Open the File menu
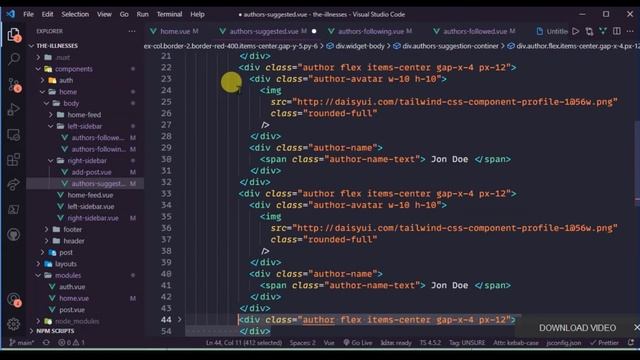 29,14
